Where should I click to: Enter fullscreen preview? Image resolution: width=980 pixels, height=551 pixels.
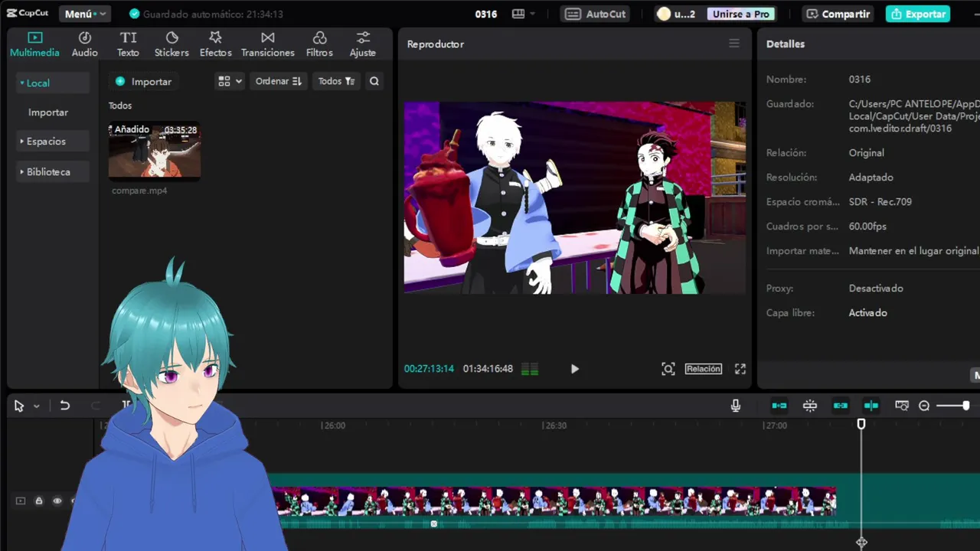(x=740, y=369)
